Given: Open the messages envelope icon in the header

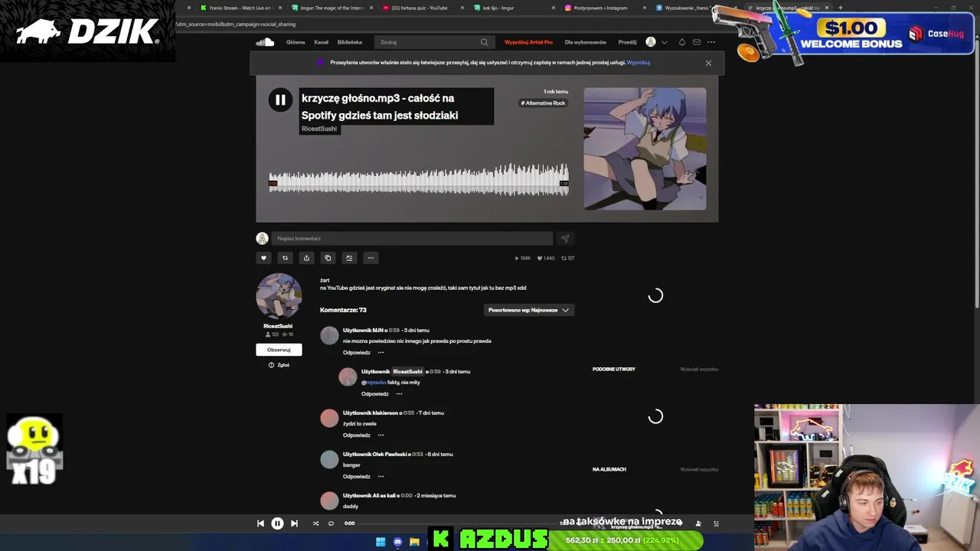Looking at the screenshot, I should coord(697,42).
